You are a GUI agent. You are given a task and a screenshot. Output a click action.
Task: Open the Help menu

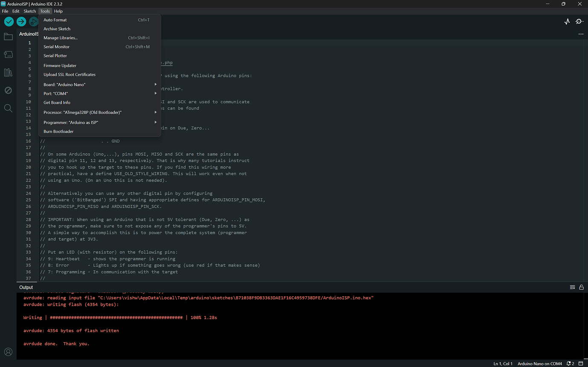click(x=58, y=11)
